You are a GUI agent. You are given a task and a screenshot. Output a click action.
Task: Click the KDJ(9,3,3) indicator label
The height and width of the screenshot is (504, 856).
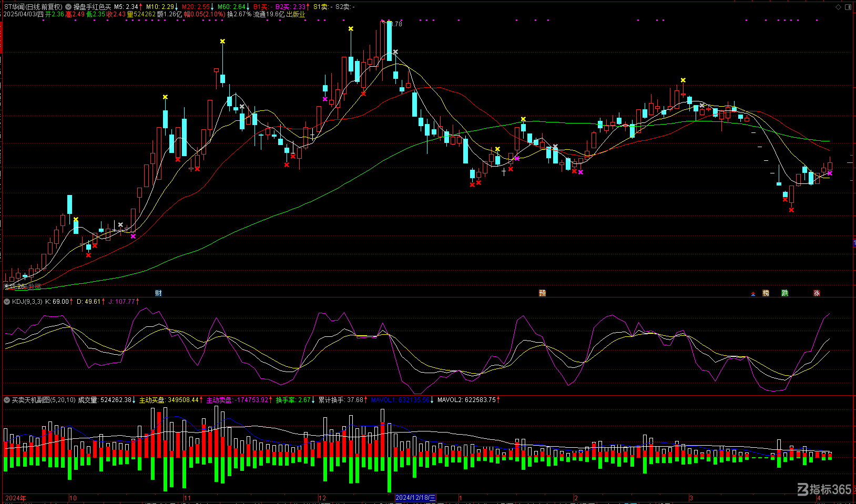(27, 302)
